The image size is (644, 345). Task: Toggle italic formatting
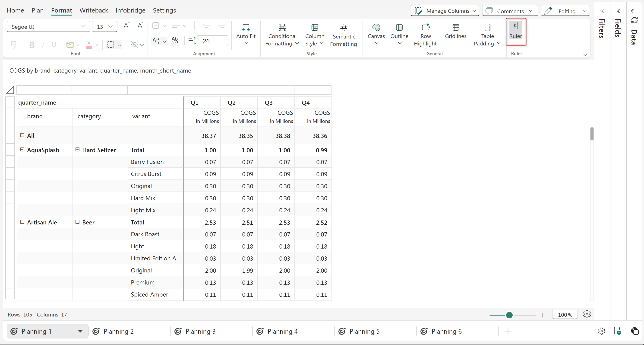(x=43, y=45)
